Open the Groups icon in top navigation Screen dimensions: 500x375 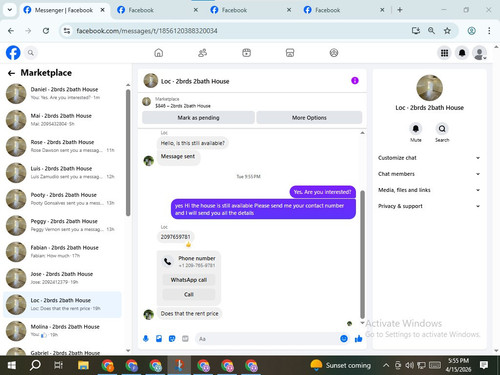tap(334, 53)
